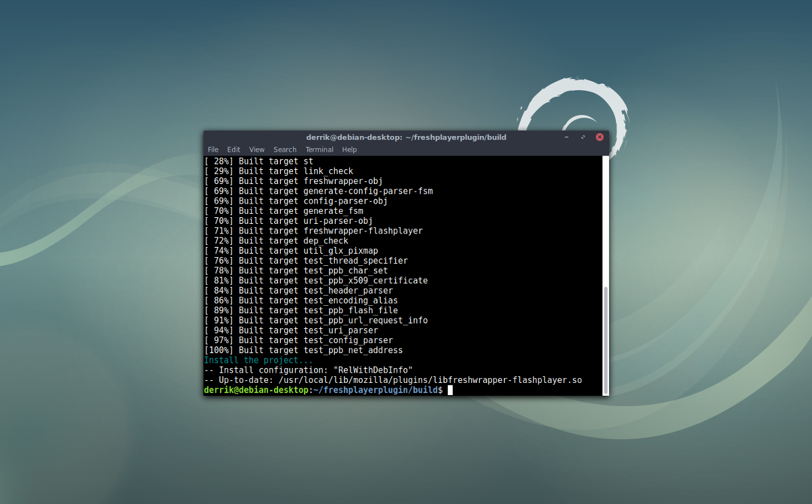Click the 'util_glx_pixmap' line

291,251
